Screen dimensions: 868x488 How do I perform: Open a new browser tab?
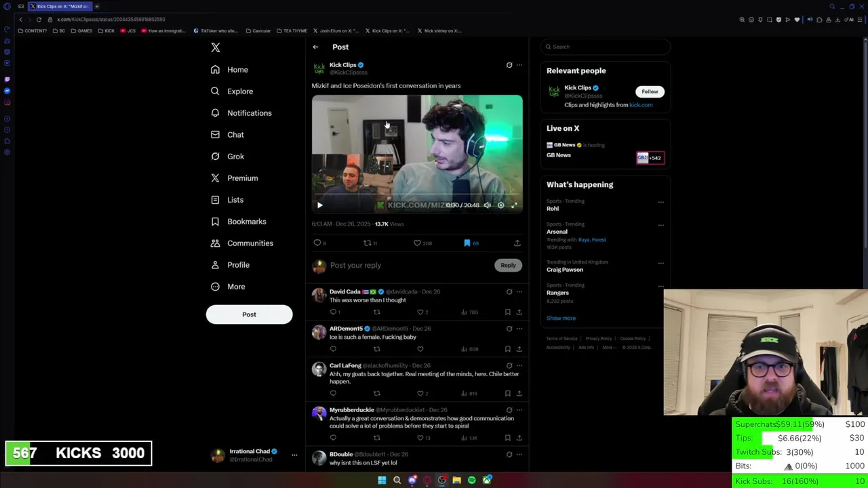[x=96, y=6]
